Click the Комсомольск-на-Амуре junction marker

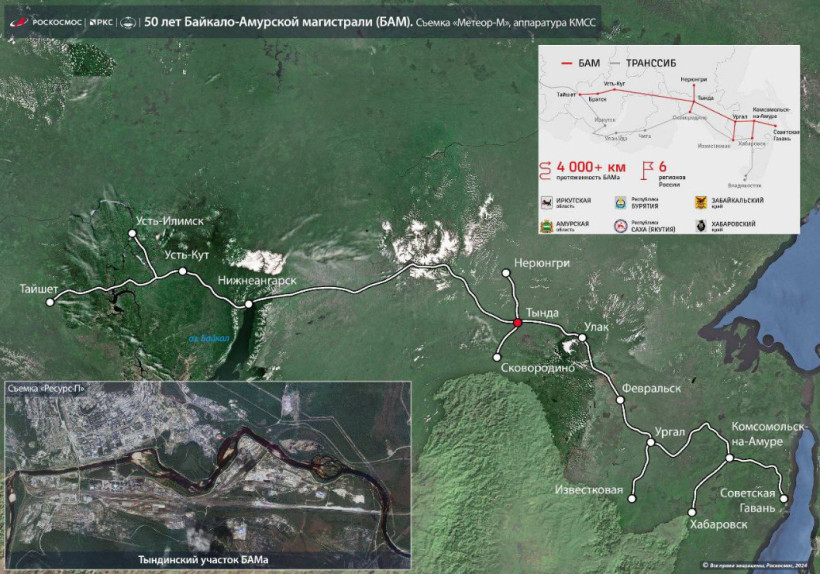[729, 458]
